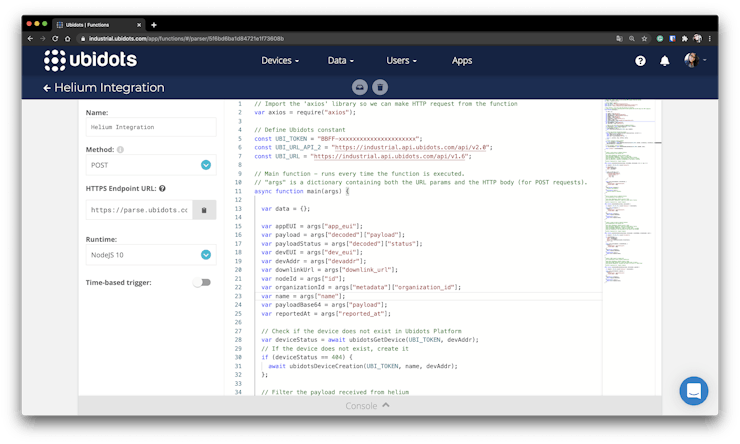The width and height of the screenshot is (740, 444).
Task: Open the Devices menu
Action: tap(280, 61)
